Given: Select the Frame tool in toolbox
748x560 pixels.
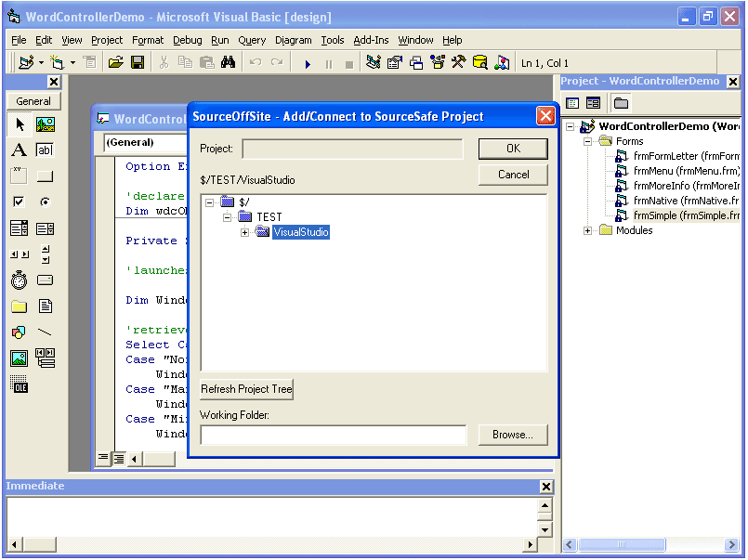Looking at the screenshot, I should 20,176.
